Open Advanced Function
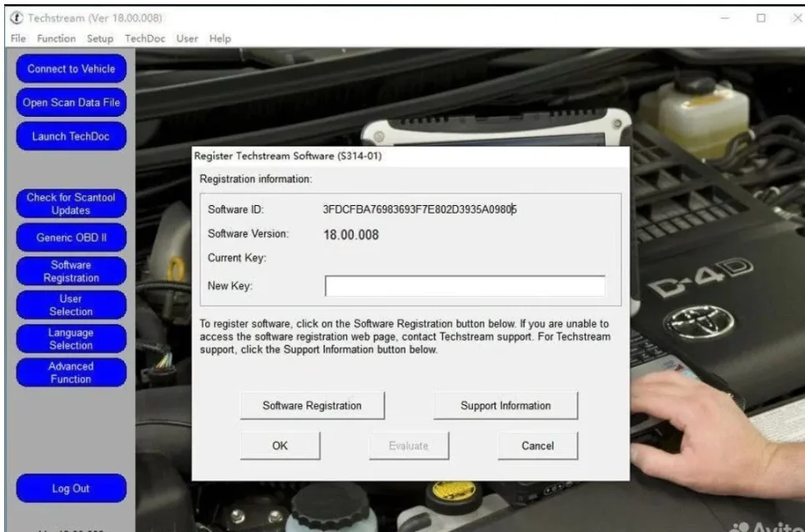The height and width of the screenshot is (532, 805). click(71, 373)
